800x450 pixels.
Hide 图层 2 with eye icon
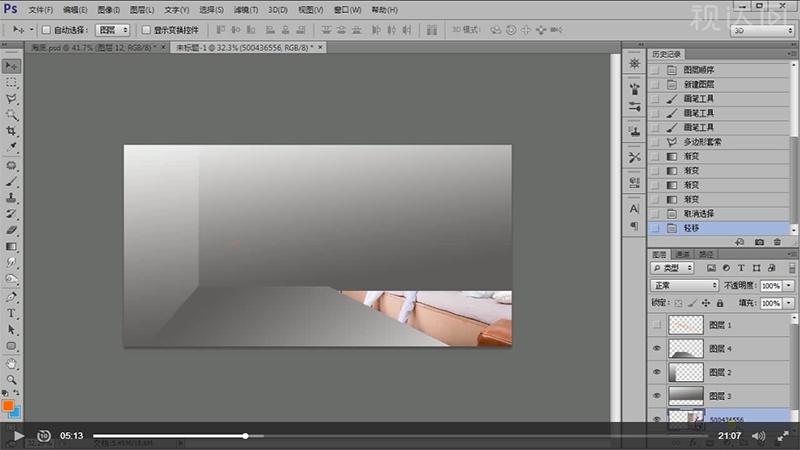pos(657,372)
